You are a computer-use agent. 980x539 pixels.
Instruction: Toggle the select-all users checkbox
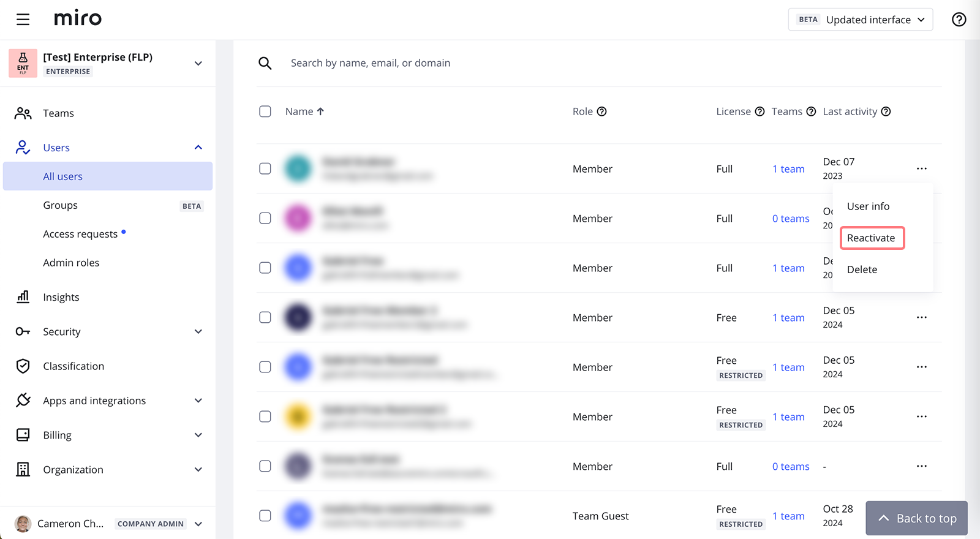[265, 111]
